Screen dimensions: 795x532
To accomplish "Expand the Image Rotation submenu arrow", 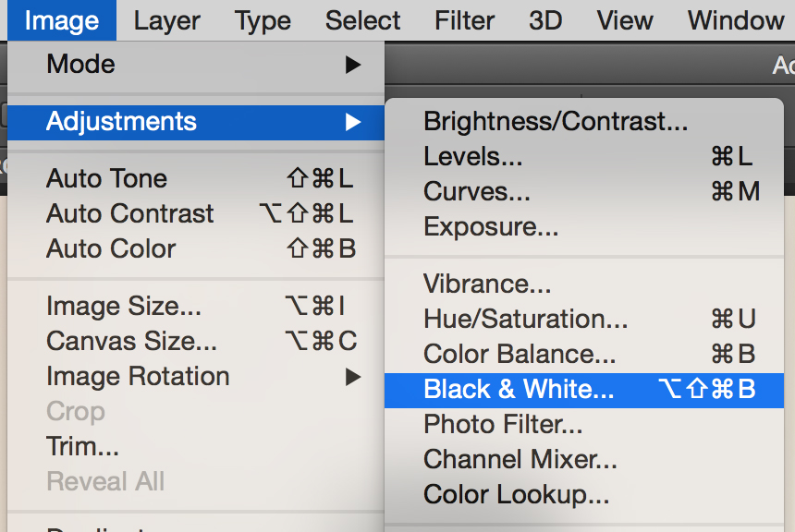I will pos(353,377).
